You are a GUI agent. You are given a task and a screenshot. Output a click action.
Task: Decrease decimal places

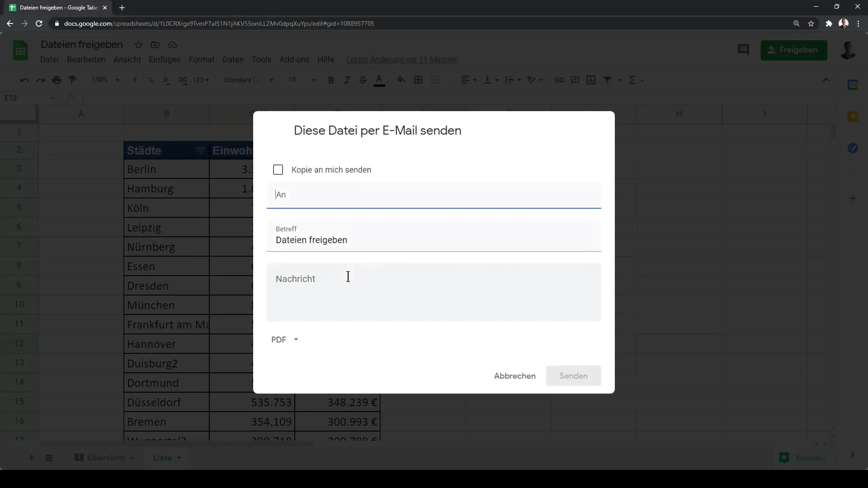pyautogui.click(x=166, y=80)
